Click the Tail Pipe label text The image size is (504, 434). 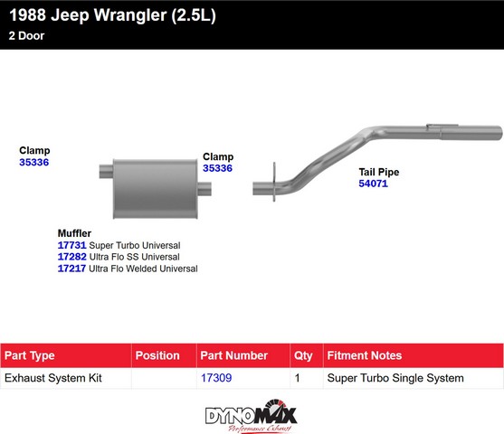(379, 172)
